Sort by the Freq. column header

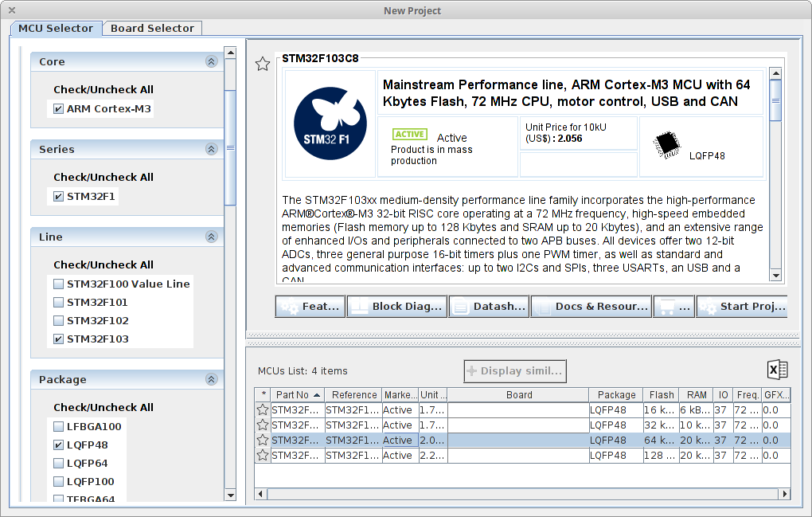tap(748, 395)
